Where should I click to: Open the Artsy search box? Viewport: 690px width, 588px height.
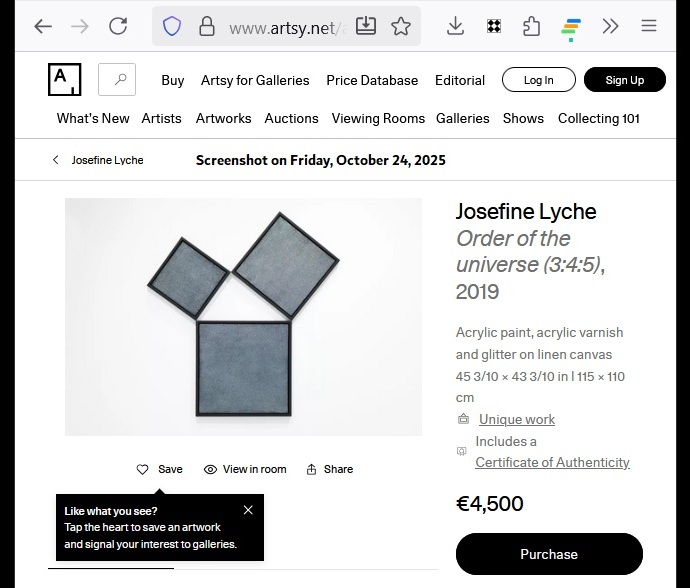[x=117, y=79]
